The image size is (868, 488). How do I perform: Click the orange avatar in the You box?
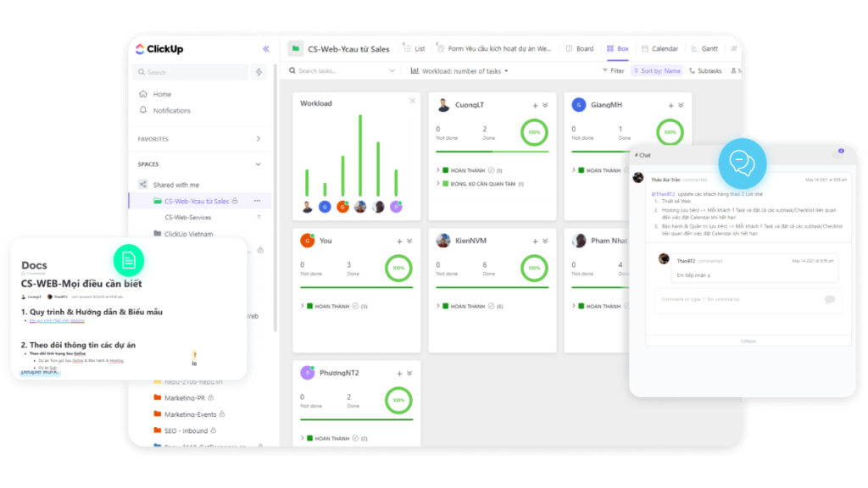coord(307,241)
